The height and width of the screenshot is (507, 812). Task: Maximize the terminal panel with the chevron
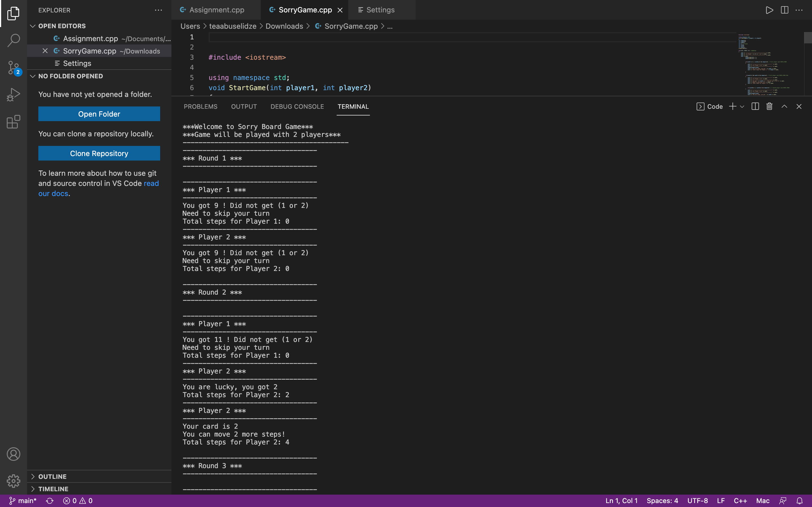784,106
